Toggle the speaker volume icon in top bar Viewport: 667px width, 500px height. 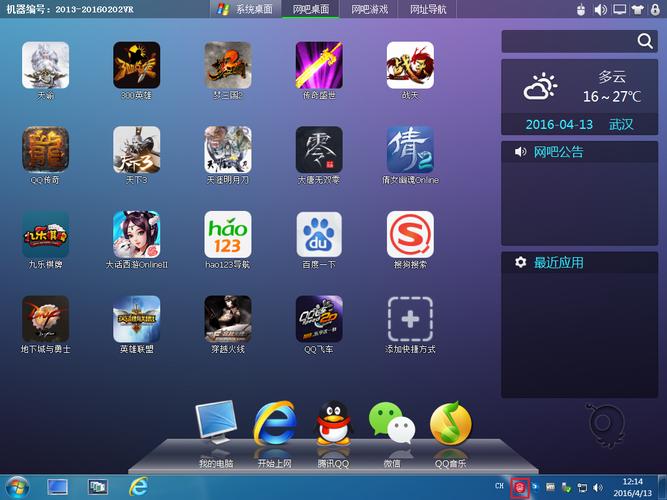(600, 9)
